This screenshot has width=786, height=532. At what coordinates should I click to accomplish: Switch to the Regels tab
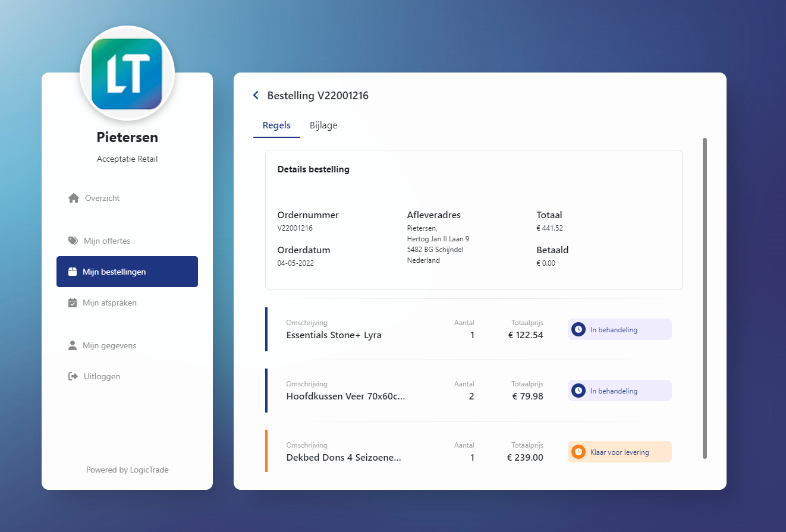pyautogui.click(x=276, y=125)
